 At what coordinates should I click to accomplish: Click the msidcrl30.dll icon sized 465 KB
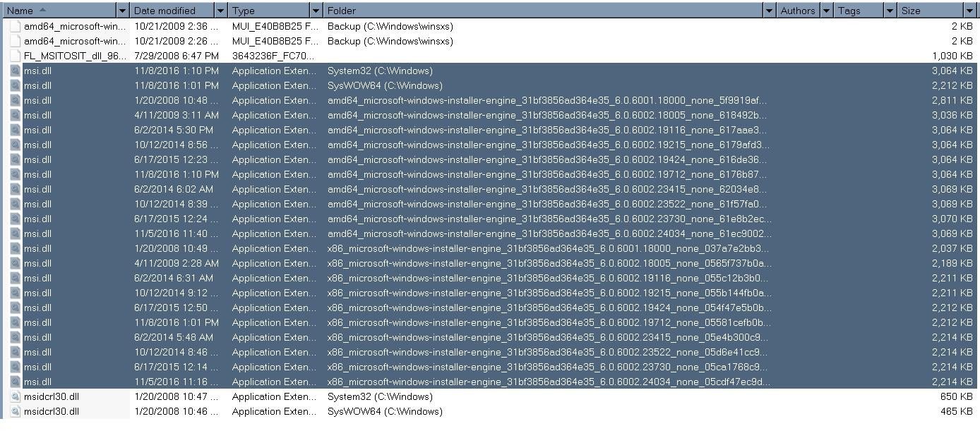[x=15, y=411]
